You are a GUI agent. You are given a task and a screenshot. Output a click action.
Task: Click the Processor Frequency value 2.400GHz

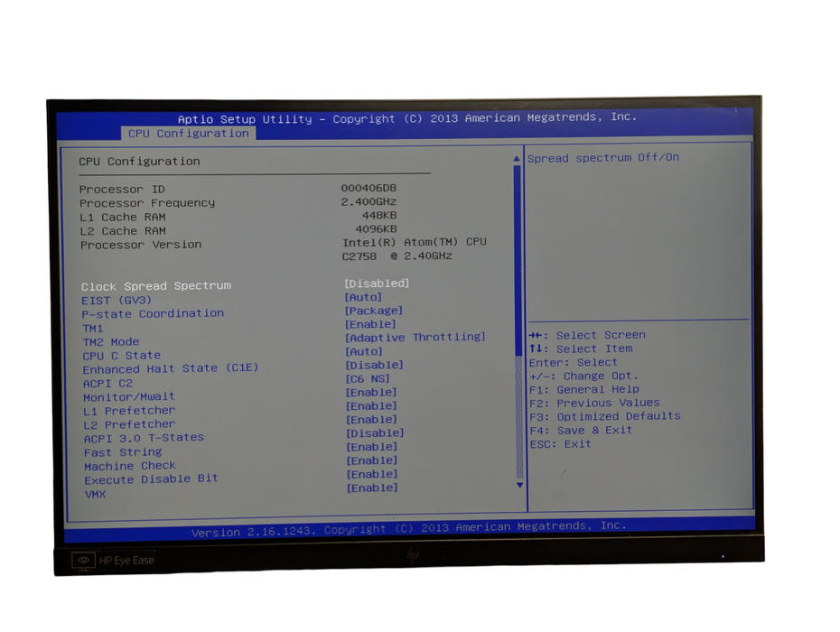369,202
